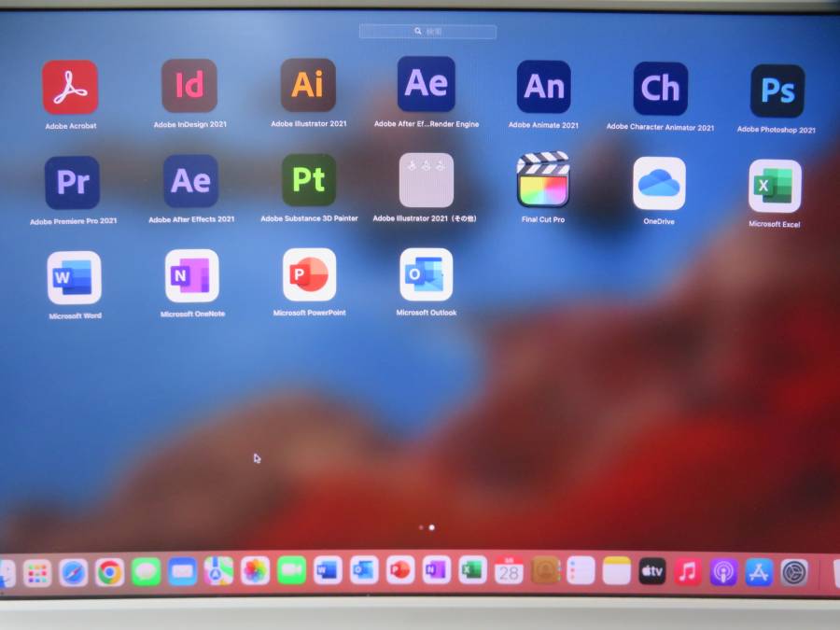Launch Adobe Character Animator 2021
The height and width of the screenshot is (630, 840).
661,89
